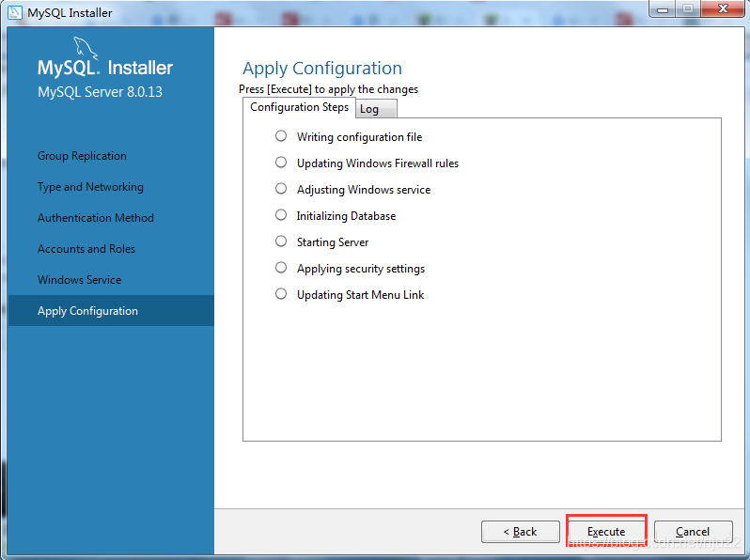
Task: Minimize the MySQL Installer window
Action: pos(663,9)
